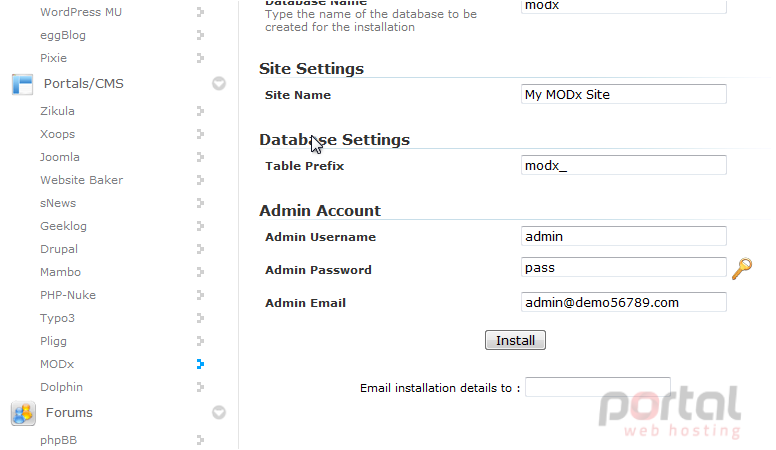Focus the Database Name field
Viewport: 776px width, 450px height.
(624, 6)
